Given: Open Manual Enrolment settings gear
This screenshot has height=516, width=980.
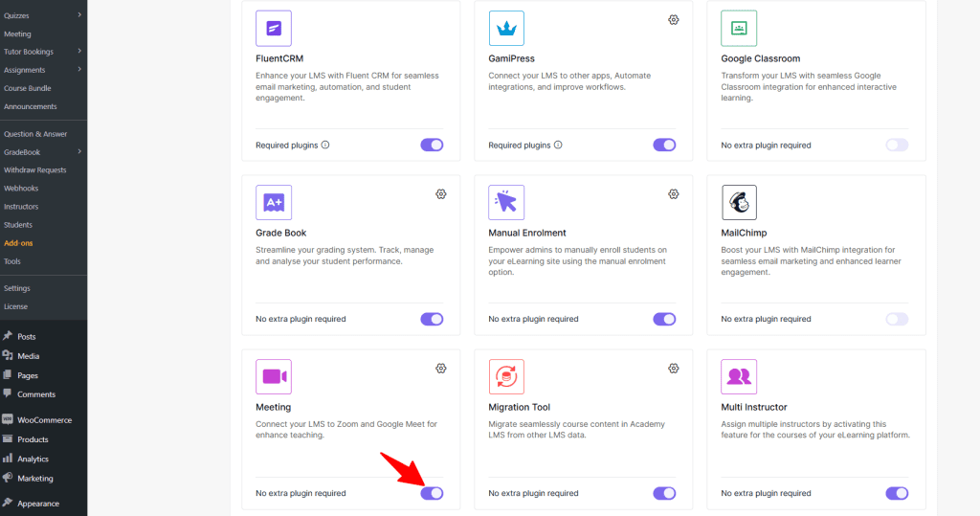Looking at the screenshot, I should click(674, 194).
